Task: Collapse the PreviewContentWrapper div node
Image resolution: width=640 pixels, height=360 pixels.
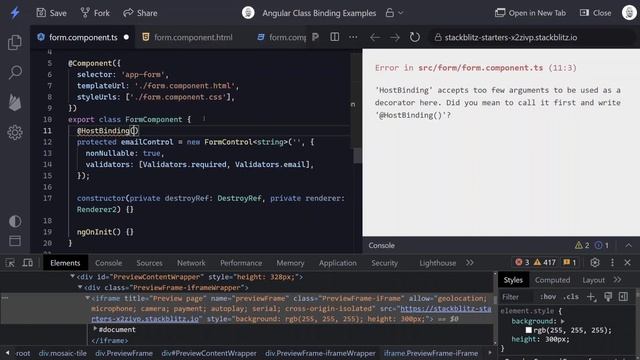Action: 73,277
